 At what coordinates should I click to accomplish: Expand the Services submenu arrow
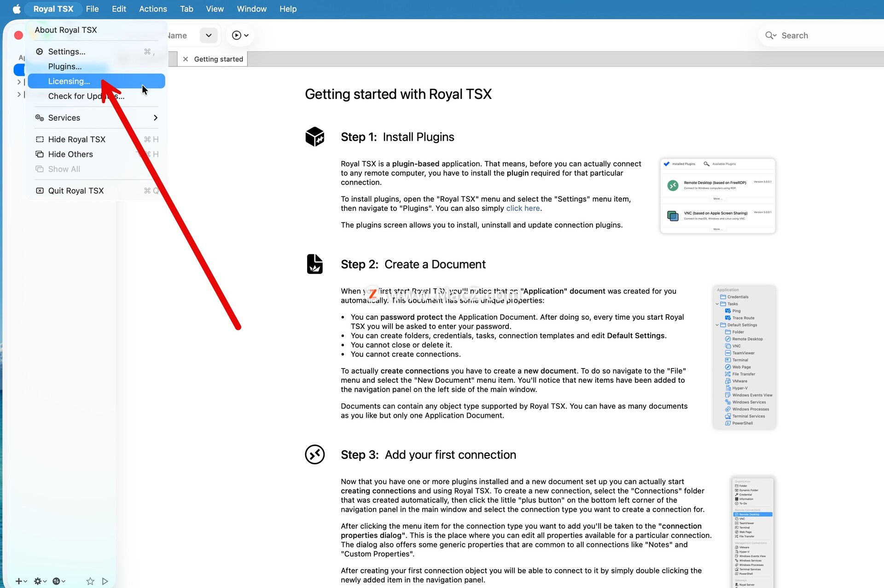pyautogui.click(x=156, y=118)
